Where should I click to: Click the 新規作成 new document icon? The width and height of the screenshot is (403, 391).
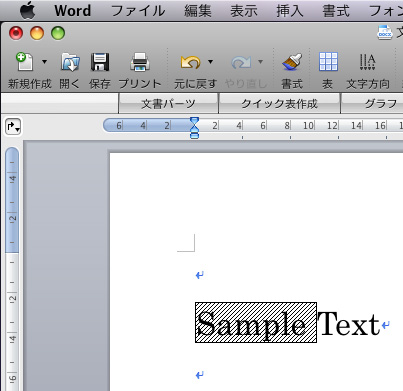coord(24,62)
